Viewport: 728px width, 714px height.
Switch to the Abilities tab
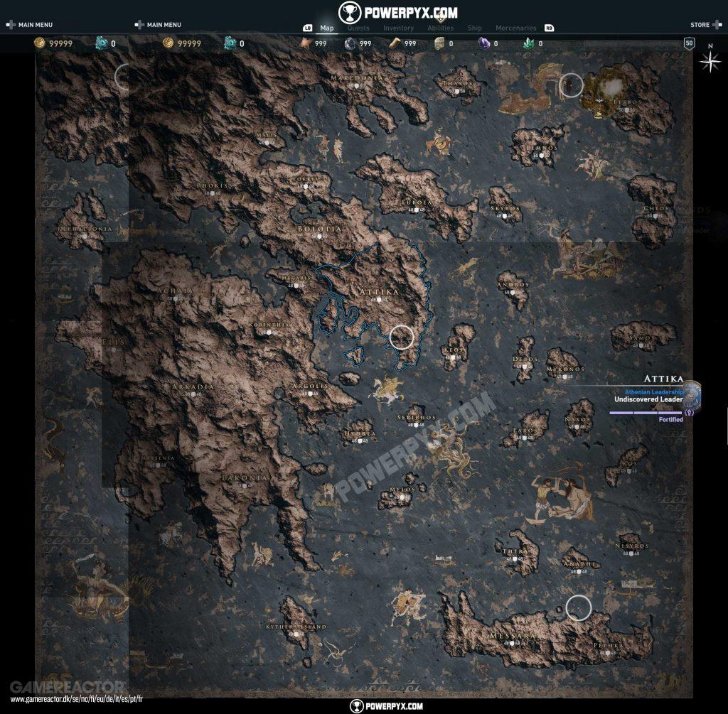tap(441, 28)
